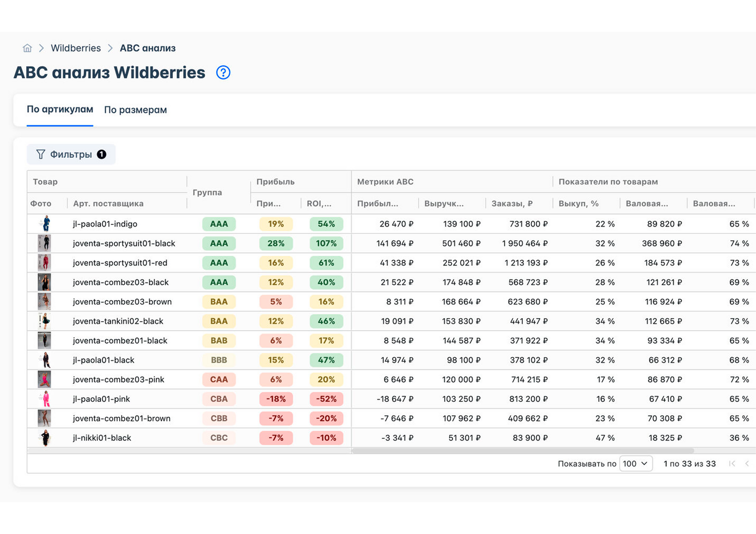Open the joventa-combez03-pink product photo
This screenshot has height=534, width=756.
coord(45,379)
